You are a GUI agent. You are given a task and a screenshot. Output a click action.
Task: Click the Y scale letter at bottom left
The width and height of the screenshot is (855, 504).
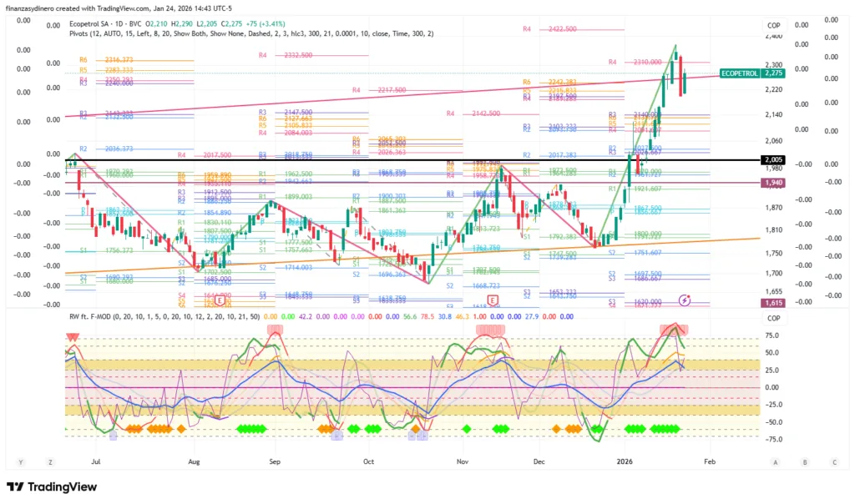coord(21,461)
